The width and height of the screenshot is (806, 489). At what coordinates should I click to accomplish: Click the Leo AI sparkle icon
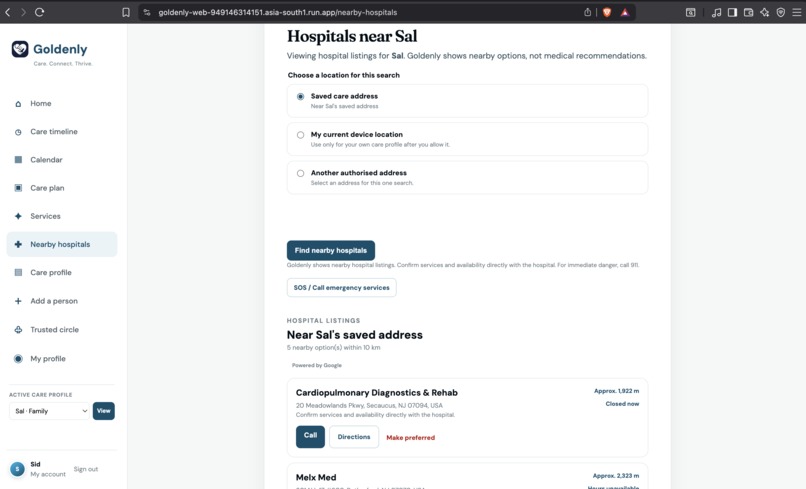click(x=764, y=12)
